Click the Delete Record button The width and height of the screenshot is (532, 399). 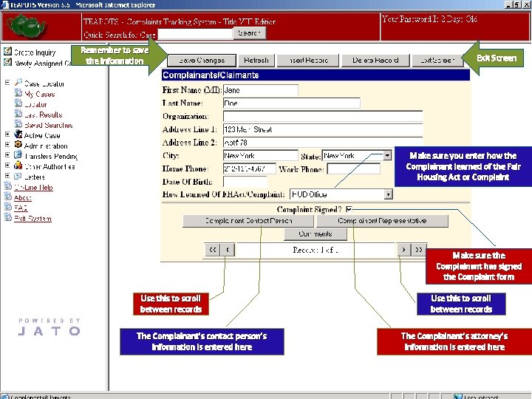pos(375,61)
